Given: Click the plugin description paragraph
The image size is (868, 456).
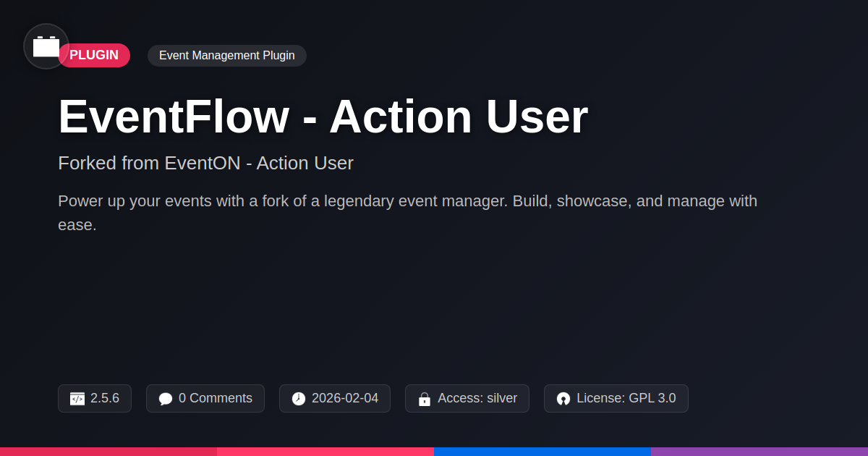Looking at the screenshot, I should (408, 213).
